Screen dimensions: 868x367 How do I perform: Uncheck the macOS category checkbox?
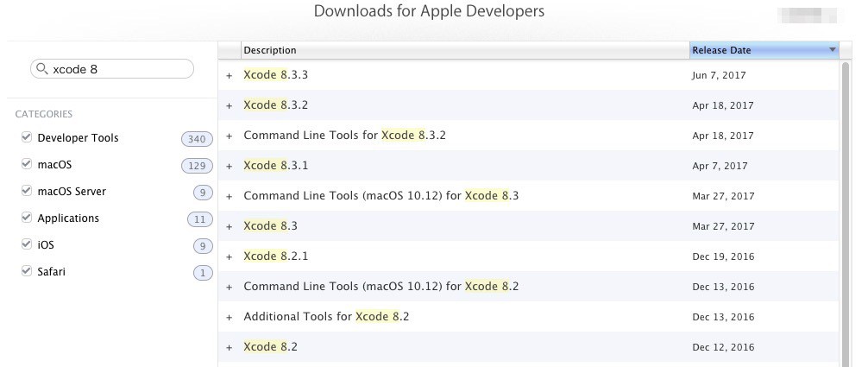27,164
